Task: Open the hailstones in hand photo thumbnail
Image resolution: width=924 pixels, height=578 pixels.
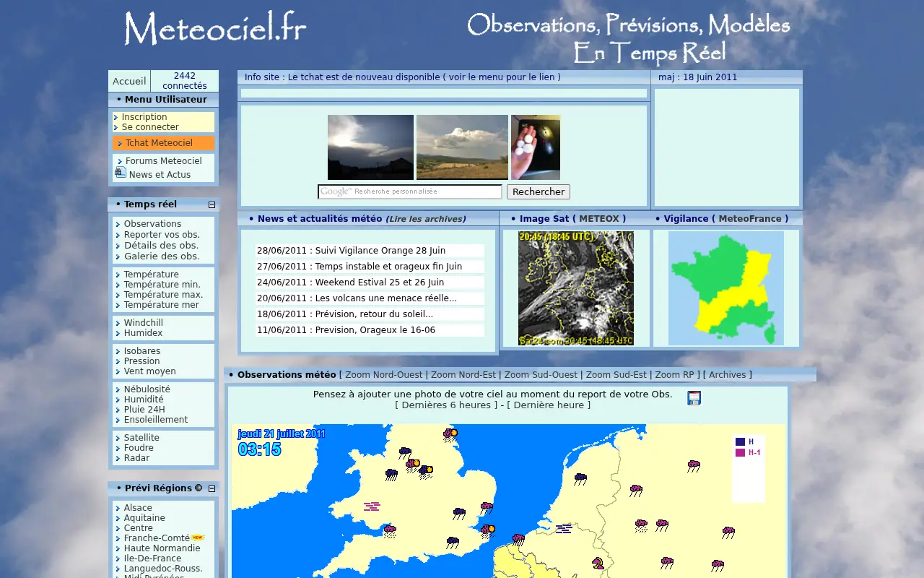Action: pos(536,147)
